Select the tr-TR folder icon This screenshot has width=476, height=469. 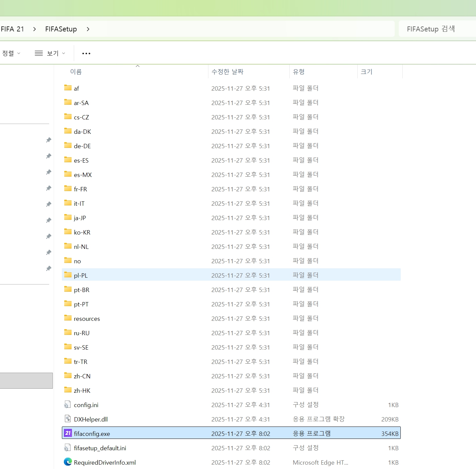click(68, 361)
